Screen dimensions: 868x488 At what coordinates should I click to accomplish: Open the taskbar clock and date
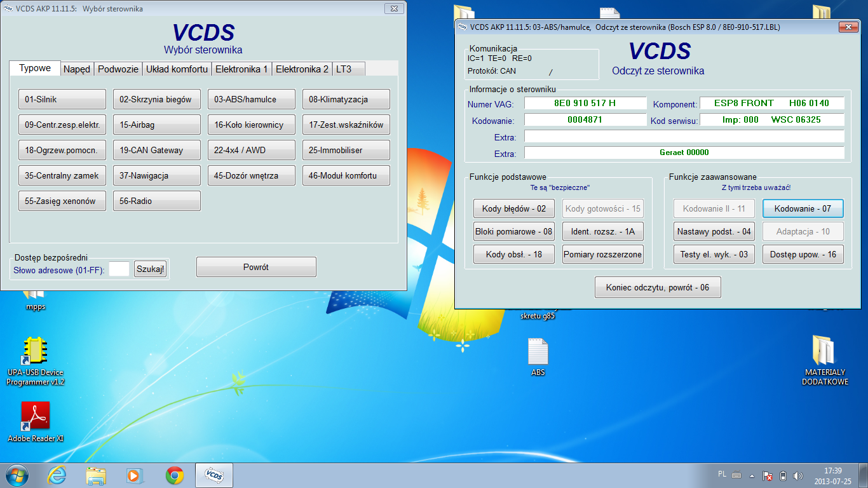point(832,475)
